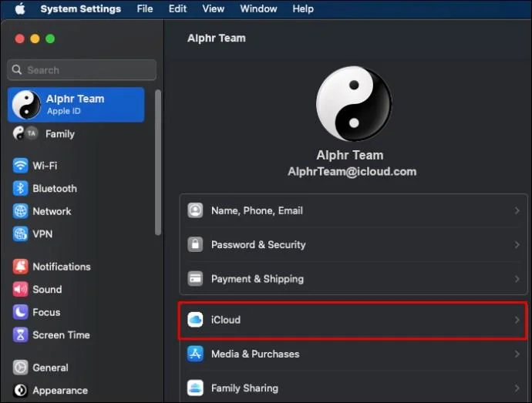The width and height of the screenshot is (532, 403).
Task: Open the Family label in sidebar
Action: [60, 134]
